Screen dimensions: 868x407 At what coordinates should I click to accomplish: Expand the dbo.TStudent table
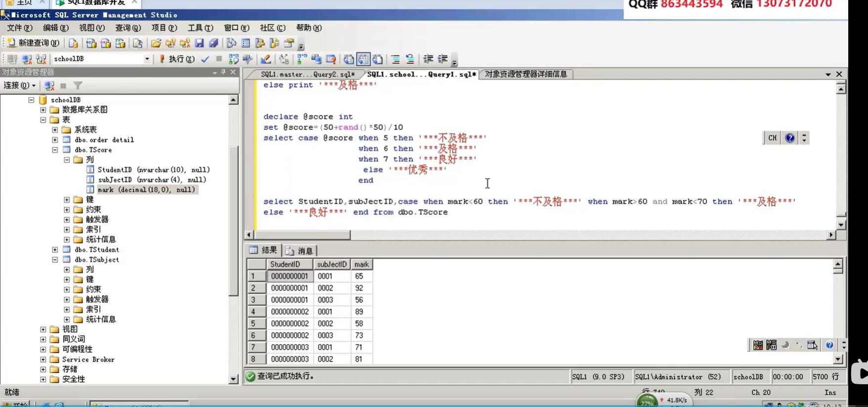tap(55, 250)
